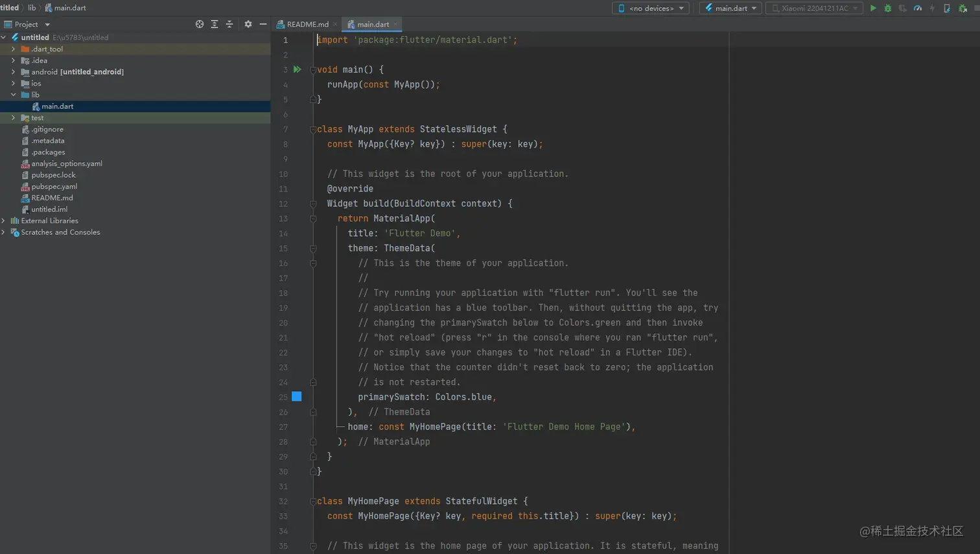This screenshot has height=554, width=980.
Task: Hide the Project tool window
Action: click(263, 24)
